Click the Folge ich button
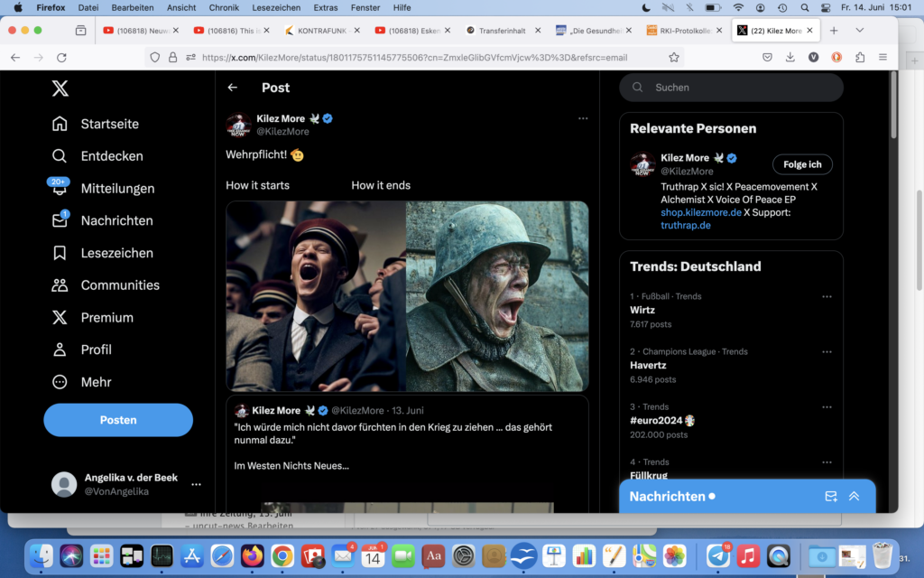The width and height of the screenshot is (924, 578). 801,164
